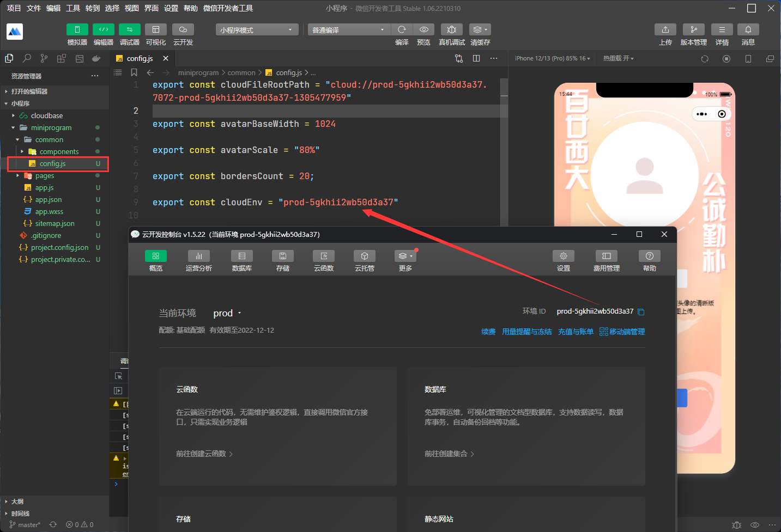781x532 pixels.
Task: Switch prod environment dropdown
Action: (227, 313)
